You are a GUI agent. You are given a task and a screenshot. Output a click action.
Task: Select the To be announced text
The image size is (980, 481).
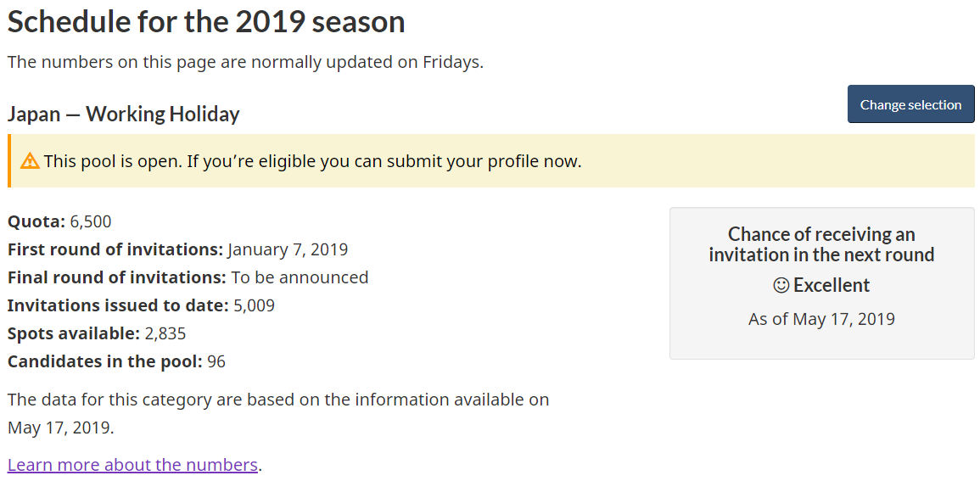click(300, 277)
